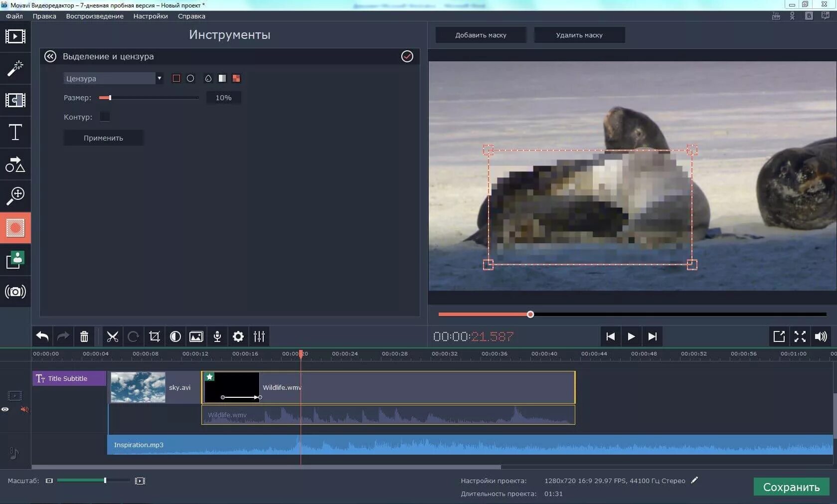Click the timeline horizontal scrollbar
Image resolution: width=837 pixels, height=504 pixels.
[x=266, y=467]
